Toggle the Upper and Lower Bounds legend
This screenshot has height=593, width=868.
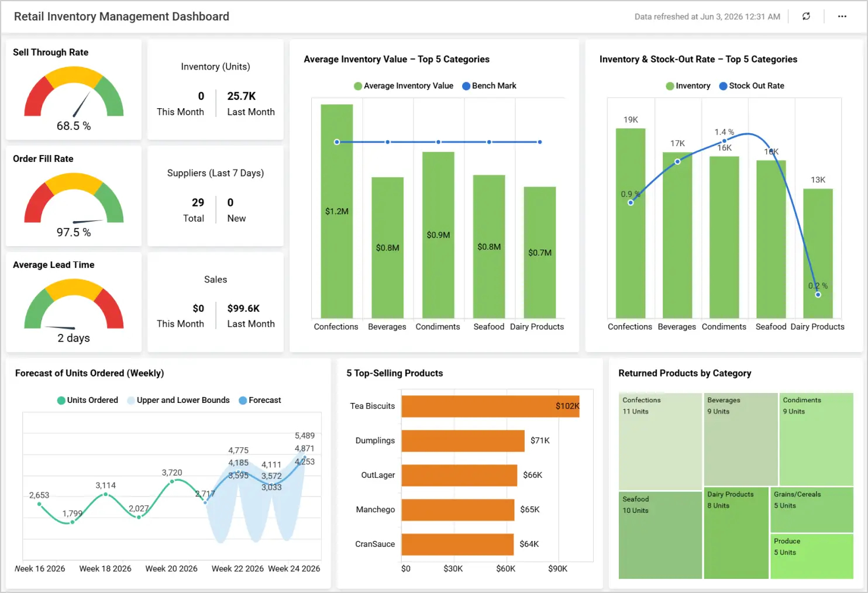tap(178, 401)
